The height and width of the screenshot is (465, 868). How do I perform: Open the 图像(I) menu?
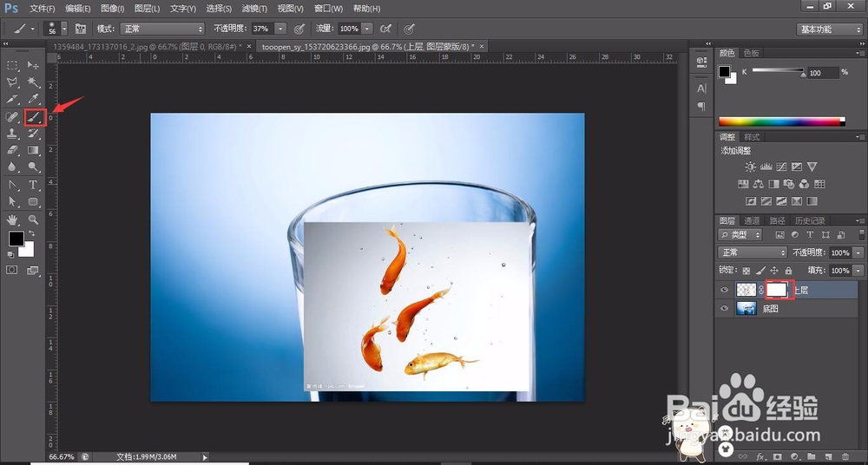coord(112,9)
